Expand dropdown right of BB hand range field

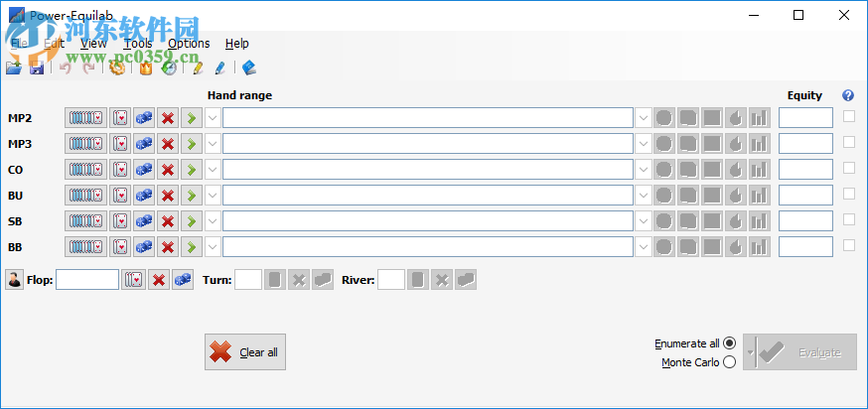[644, 247]
